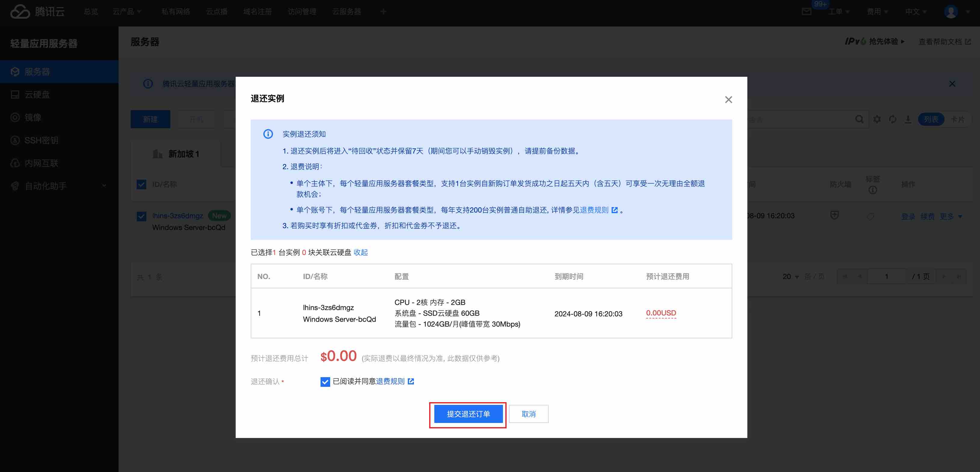980x472 pixels.
Task: Select the 新加坡 1 region tab
Action: tap(176, 154)
